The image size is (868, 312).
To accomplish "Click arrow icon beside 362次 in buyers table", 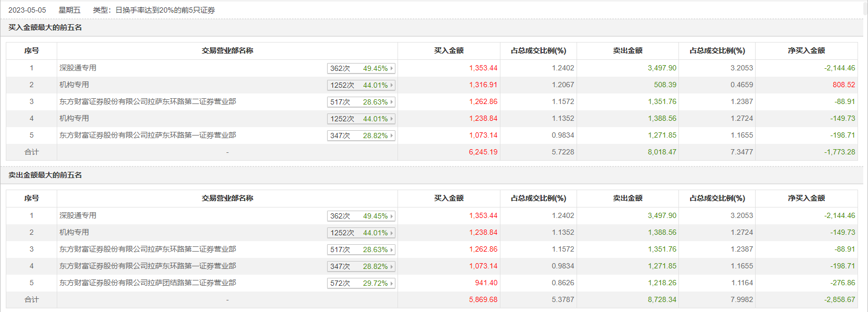I will tap(392, 69).
